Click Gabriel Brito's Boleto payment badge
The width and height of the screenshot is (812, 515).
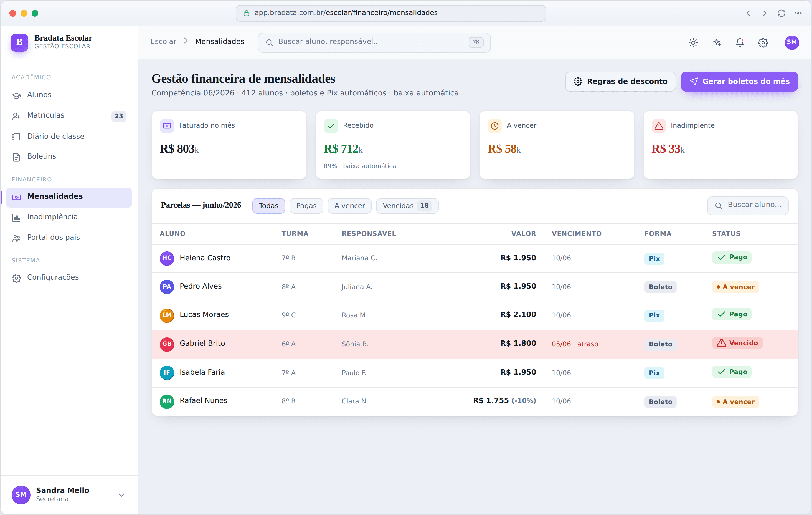click(x=660, y=345)
